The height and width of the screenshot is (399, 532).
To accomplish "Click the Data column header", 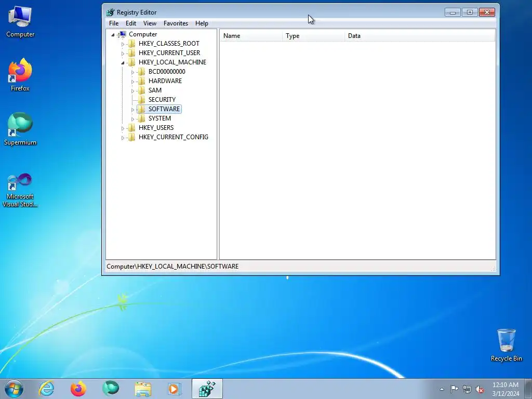I will pyautogui.click(x=420, y=36).
